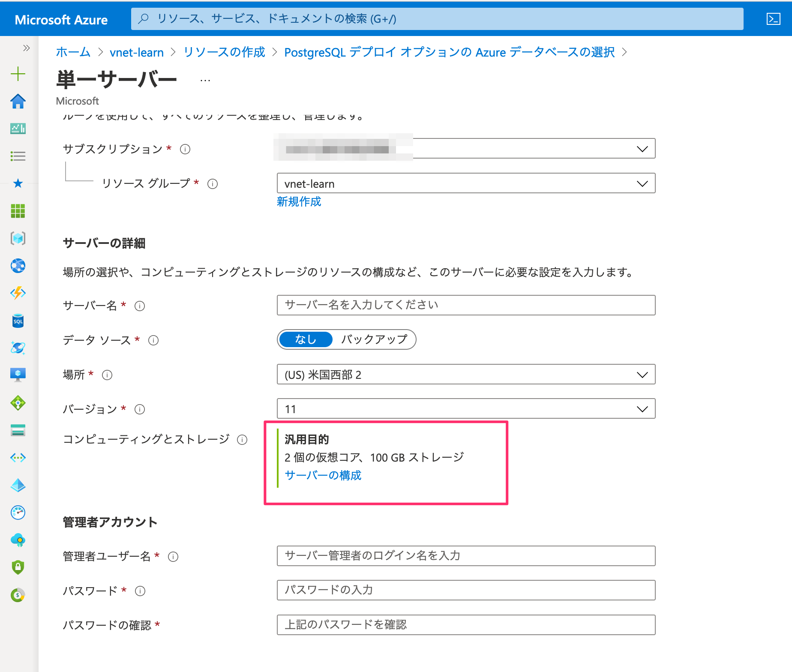Image resolution: width=792 pixels, height=672 pixels.
Task: Open the Dashboard icon in the sidebar
Action: (18, 129)
